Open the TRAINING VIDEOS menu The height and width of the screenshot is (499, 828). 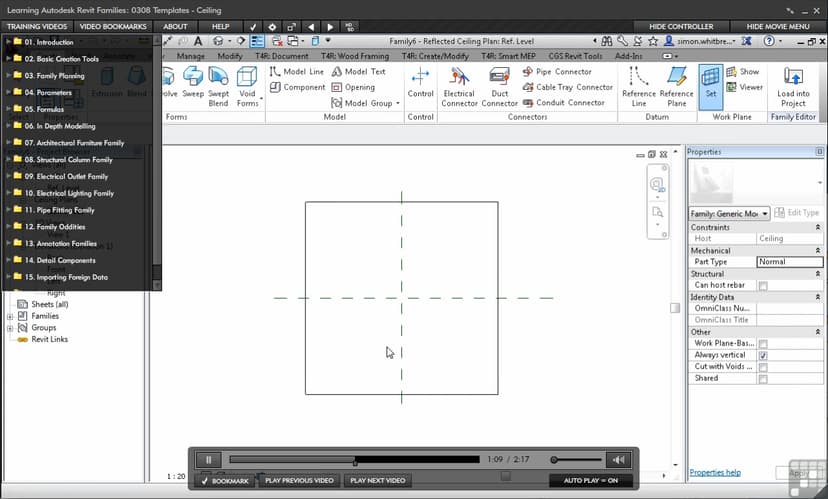coord(37,26)
